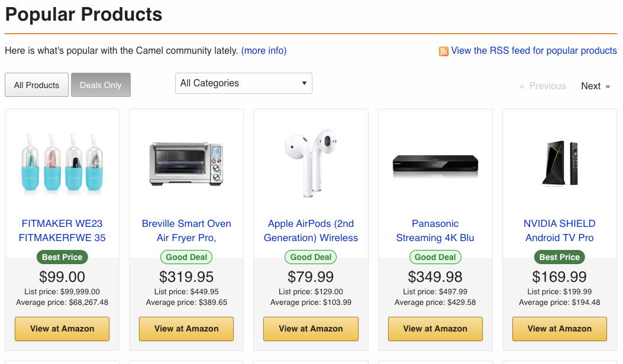Click the Best Price badge on FITMAKER
This screenshot has height=364, width=623.
pyautogui.click(x=62, y=257)
